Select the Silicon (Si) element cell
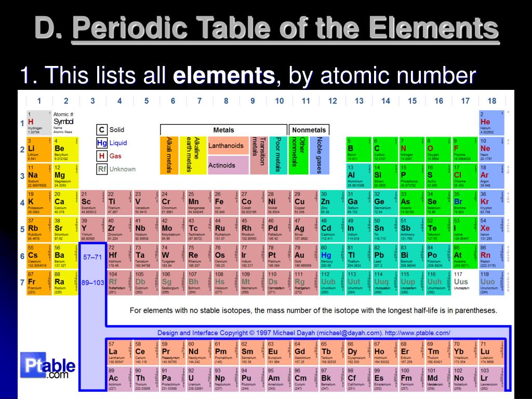This screenshot has height=399, width=532. [x=385, y=176]
